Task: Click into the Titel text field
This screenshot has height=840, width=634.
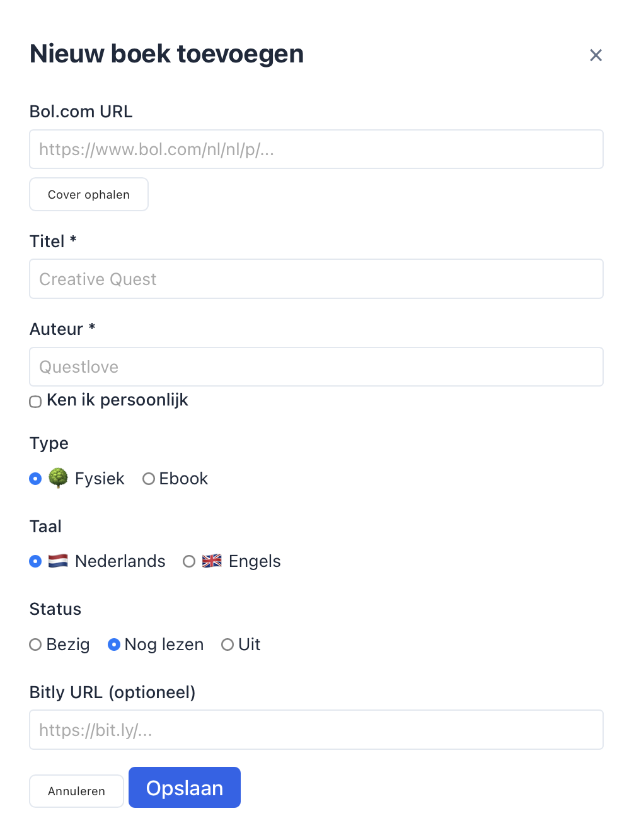Action: pyautogui.click(x=316, y=279)
